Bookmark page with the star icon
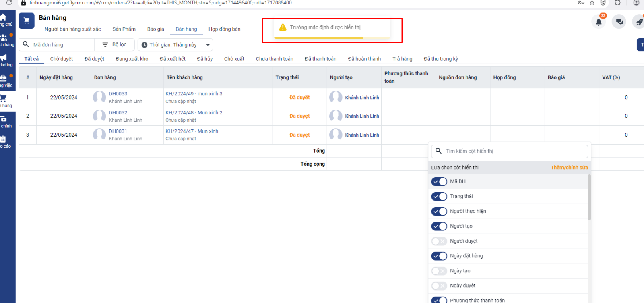The height and width of the screenshot is (303, 644). (x=592, y=3)
